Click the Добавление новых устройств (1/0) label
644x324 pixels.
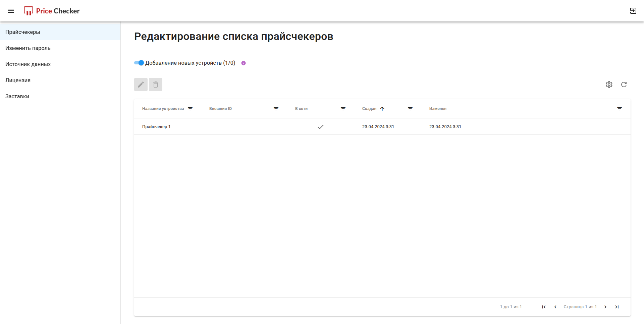click(190, 63)
